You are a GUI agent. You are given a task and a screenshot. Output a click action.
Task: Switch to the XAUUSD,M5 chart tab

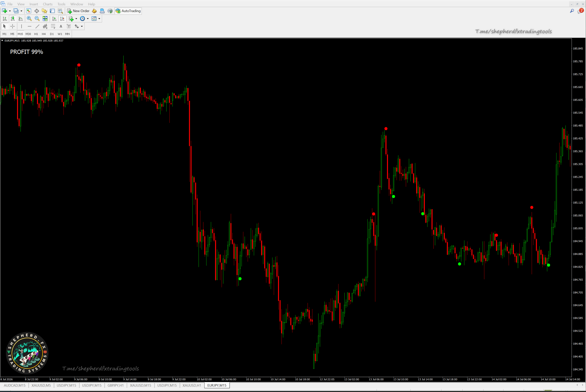41,385
